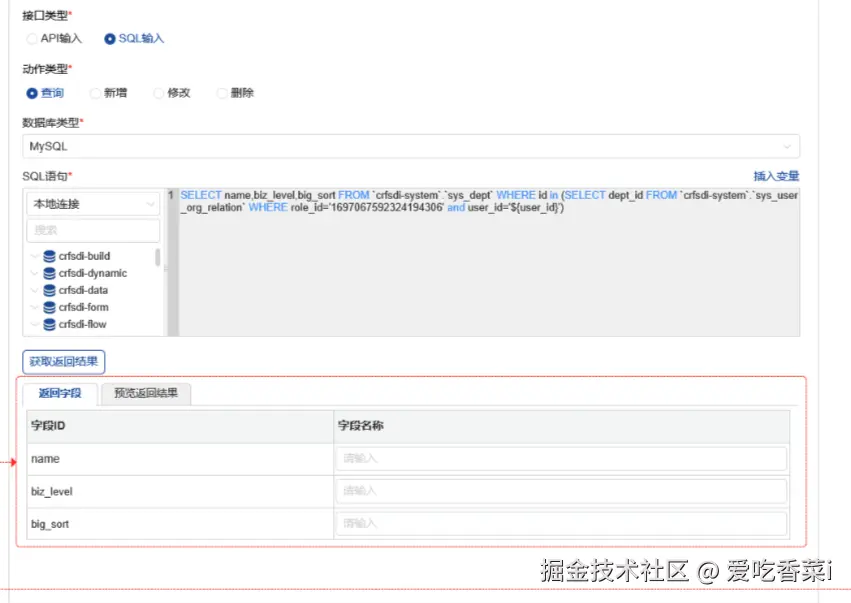The width and height of the screenshot is (851, 603).
Task: Select crfsdi-data in database tree
Action: (83, 290)
